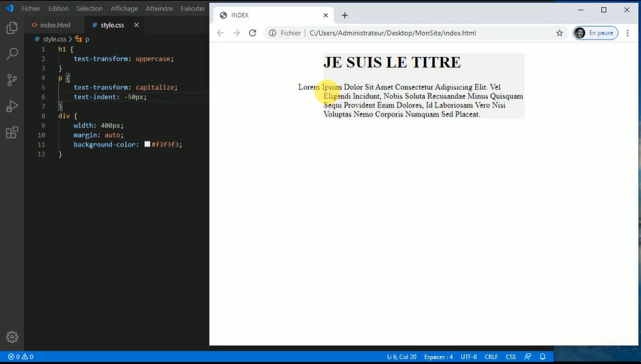Open errors and warnings in status bar

click(20, 357)
